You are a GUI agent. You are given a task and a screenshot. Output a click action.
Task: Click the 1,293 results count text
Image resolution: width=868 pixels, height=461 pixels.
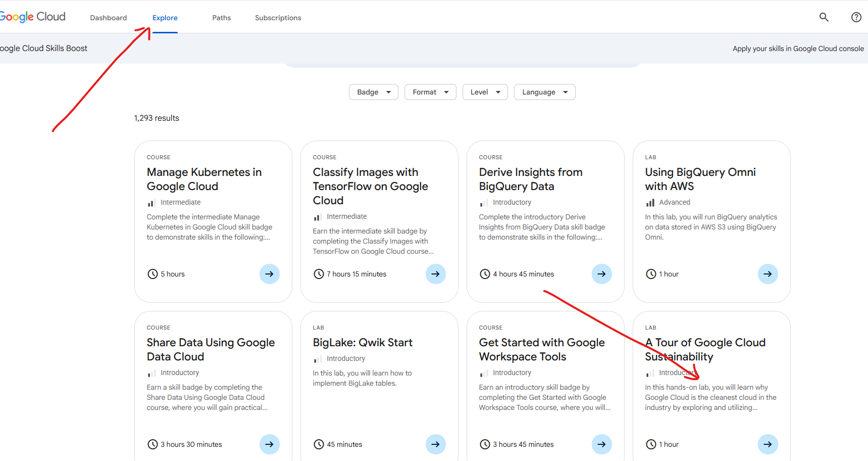(x=157, y=118)
